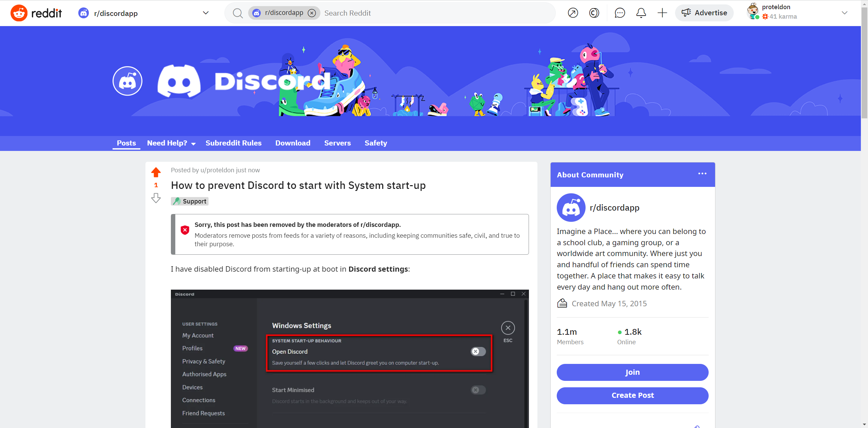
Task: Toggle Start Minimised switch in screenshot
Action: [478, 390]
